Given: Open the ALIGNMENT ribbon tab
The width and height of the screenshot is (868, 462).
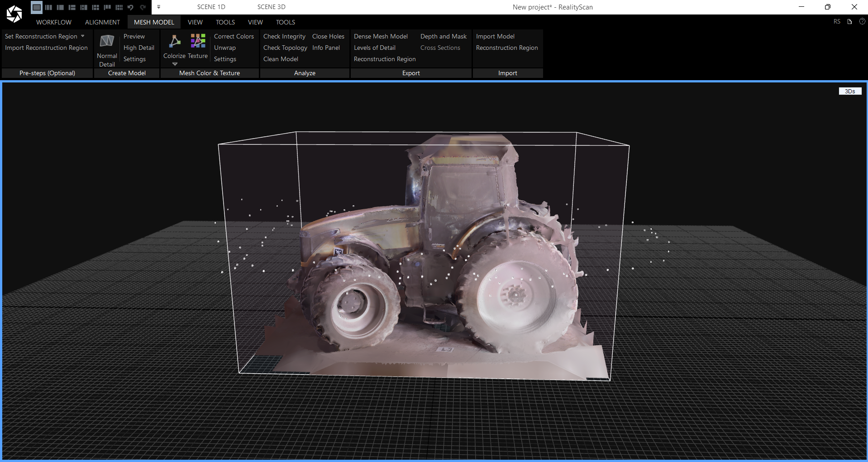Looking at the screenshot, I should (x=102, y=22).
